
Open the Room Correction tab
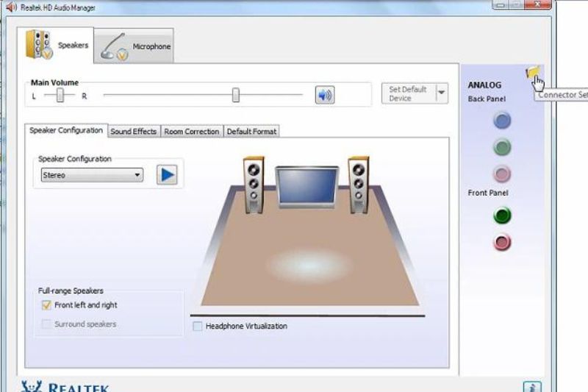[x=192, y=132]
